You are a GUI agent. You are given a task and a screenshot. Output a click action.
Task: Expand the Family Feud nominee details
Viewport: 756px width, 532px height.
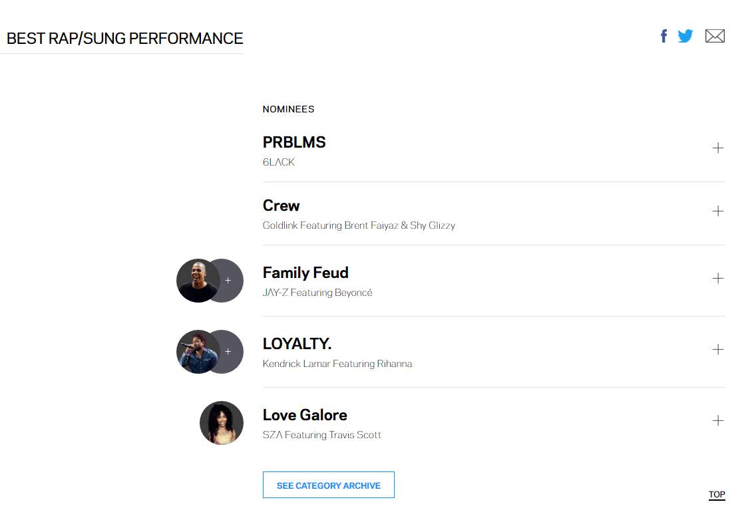pos(717,279)
